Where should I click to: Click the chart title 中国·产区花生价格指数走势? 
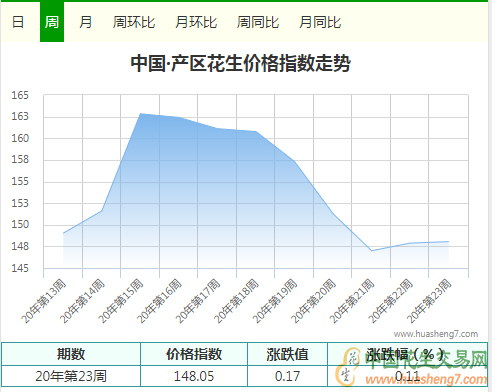[241, 63]
